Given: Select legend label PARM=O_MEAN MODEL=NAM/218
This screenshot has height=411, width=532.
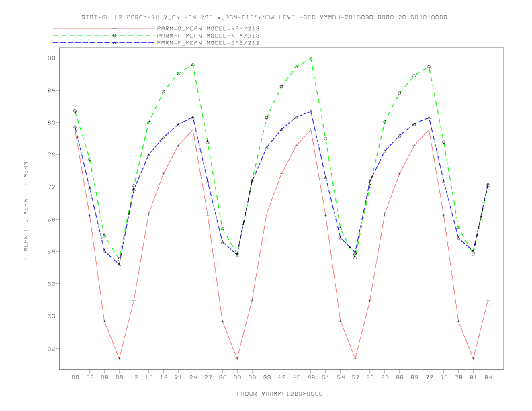Looking at the screenshot, I should [208, 28].
